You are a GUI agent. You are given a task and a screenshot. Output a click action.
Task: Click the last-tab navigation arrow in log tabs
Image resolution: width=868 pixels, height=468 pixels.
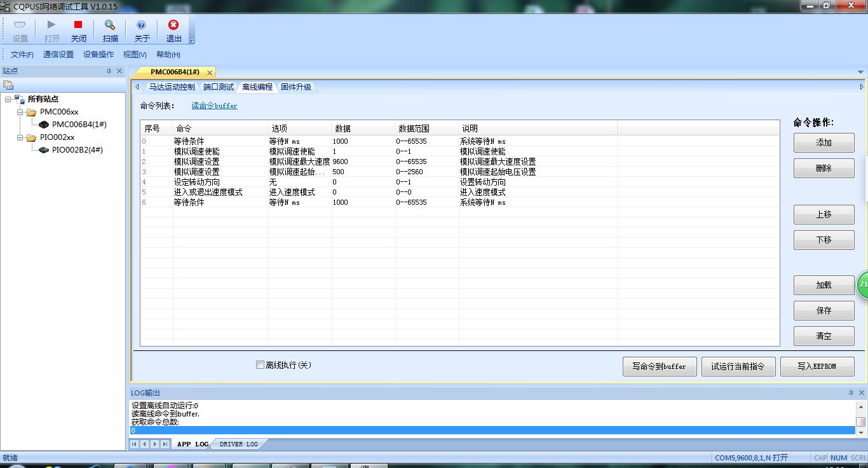[165, 444]
